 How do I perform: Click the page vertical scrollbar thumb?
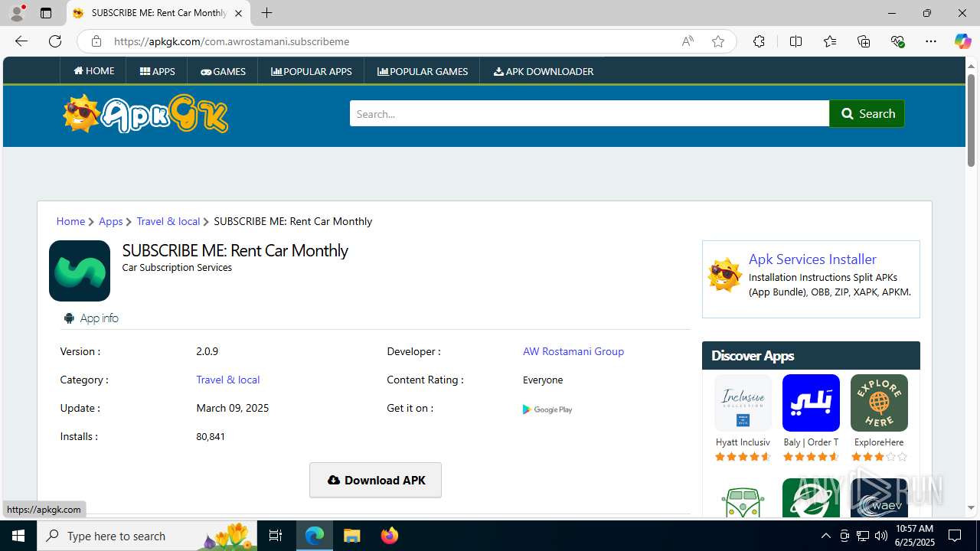[971, 119]
